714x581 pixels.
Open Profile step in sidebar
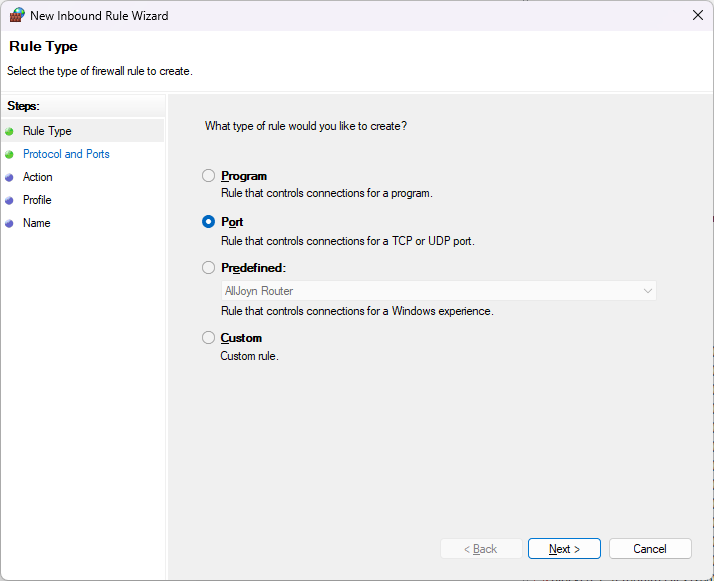pos(37,200)
